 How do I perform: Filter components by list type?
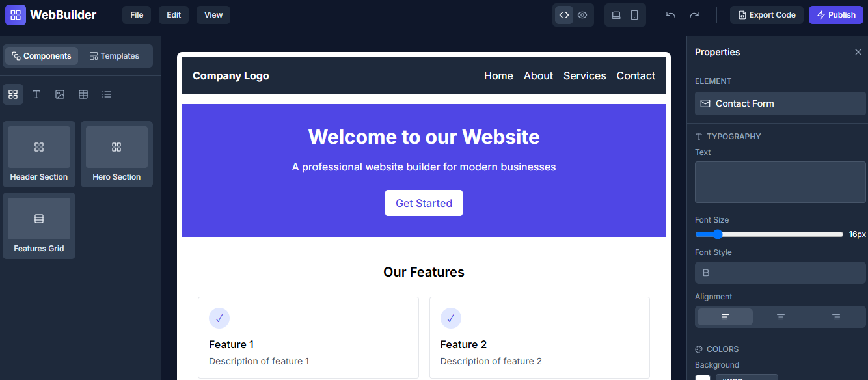click(x=107, y=94)
